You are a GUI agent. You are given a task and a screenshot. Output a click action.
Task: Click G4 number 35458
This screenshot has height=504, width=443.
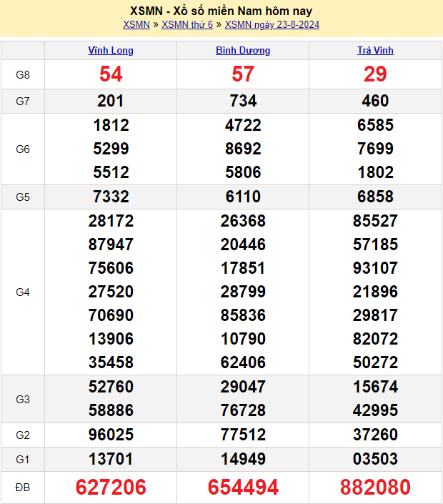[111, 362]
